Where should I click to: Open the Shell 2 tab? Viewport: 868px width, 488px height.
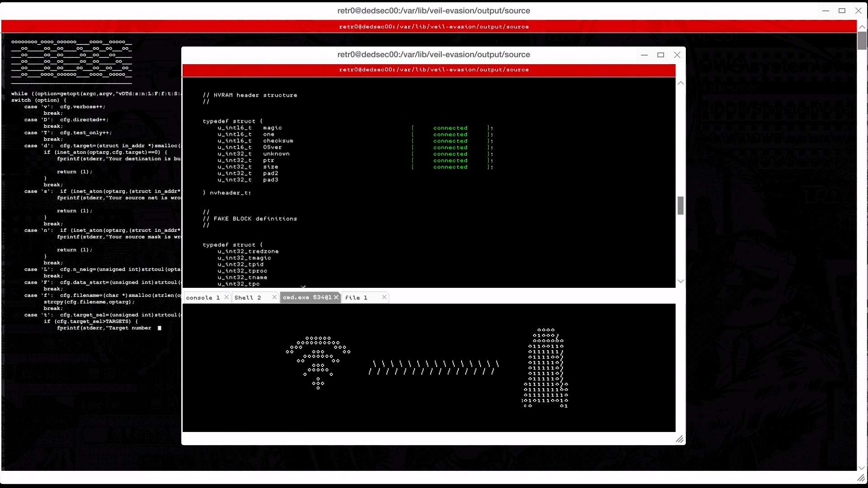pyautogui.click(x=248, y=298)
